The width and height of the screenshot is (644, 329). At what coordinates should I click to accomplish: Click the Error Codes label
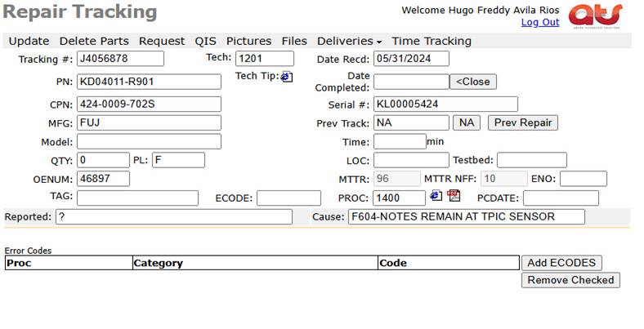pyautogui.click(x=28, y=251)
